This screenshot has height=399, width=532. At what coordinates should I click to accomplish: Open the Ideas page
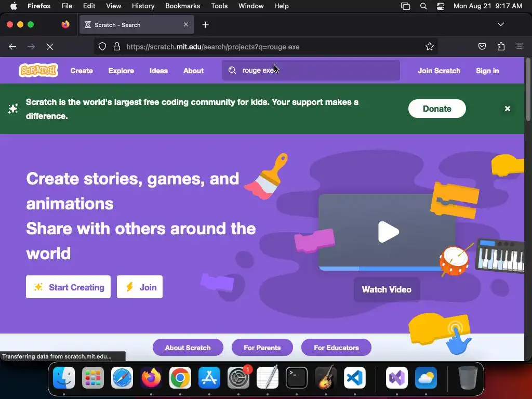(x=158, y=71)
